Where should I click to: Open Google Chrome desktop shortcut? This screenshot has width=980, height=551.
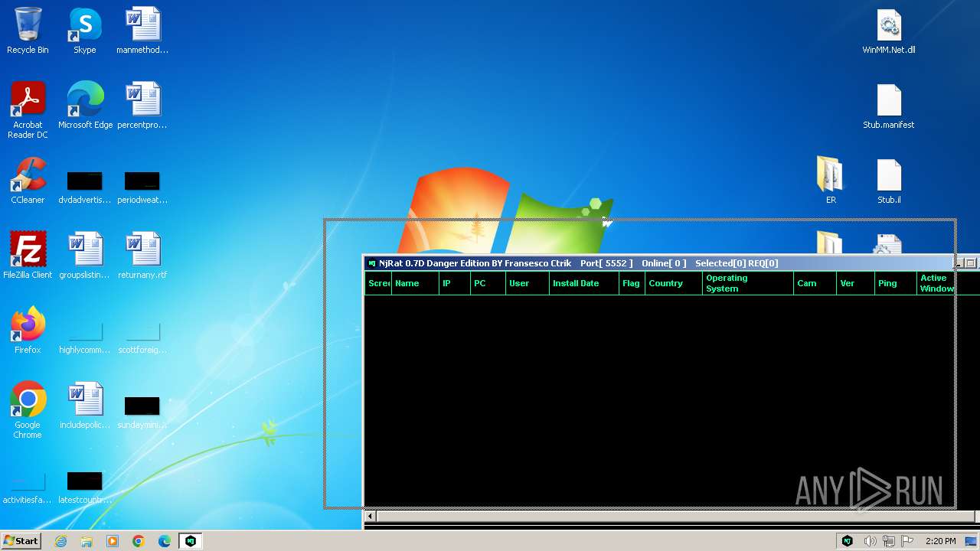[x=28, y=410]
